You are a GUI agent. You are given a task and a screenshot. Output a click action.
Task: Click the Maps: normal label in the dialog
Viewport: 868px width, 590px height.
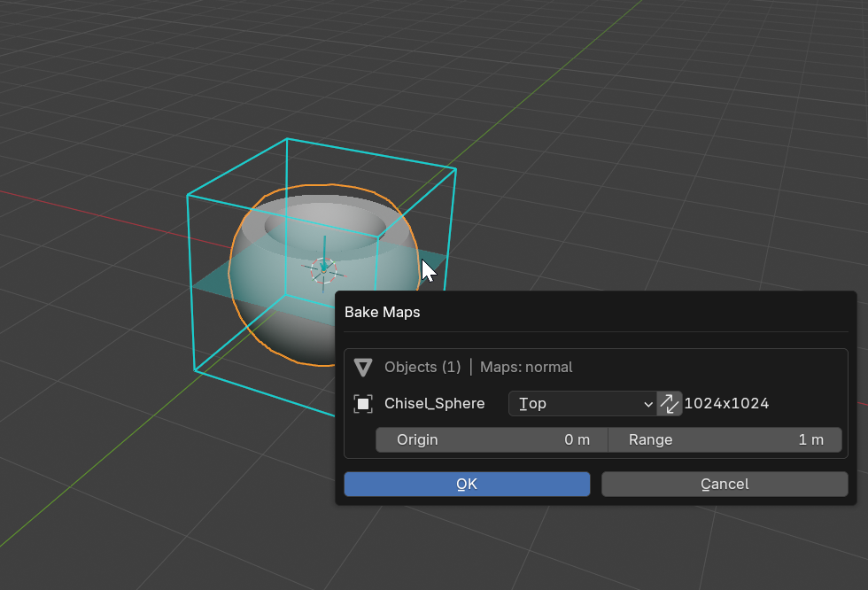pos(526,367)
